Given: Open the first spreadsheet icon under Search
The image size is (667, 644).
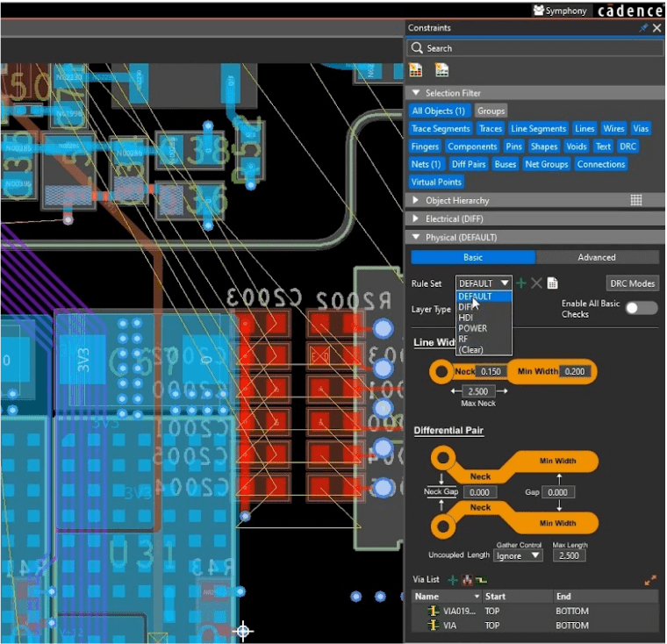Looking at the screenshot, I should pos(416,70).
